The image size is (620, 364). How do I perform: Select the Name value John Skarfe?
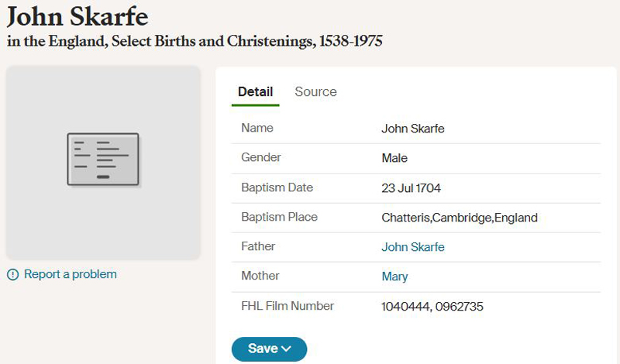(413, 129)
